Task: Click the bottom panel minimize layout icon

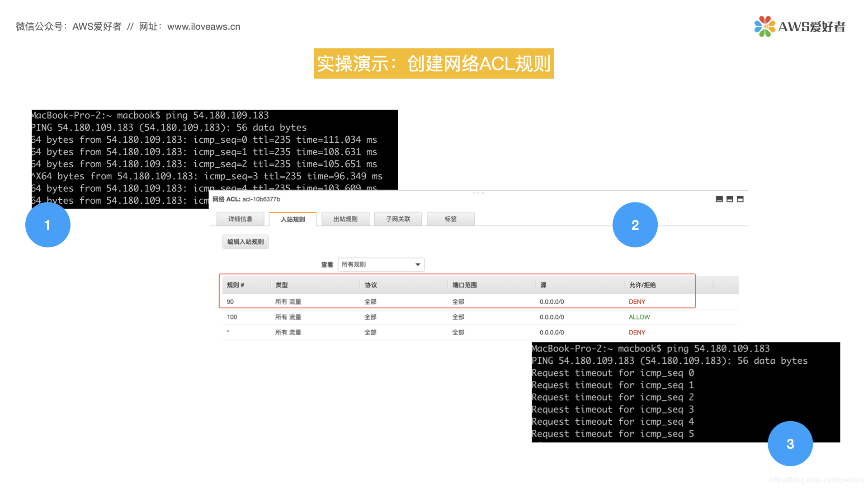Action: click(719, 199)
